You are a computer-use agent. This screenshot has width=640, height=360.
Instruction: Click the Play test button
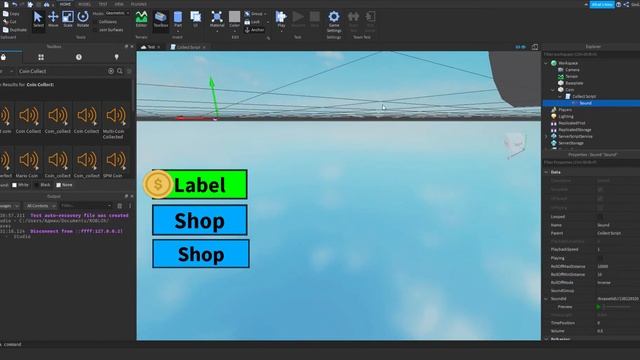pyautogui.click(x=281, y=20)
